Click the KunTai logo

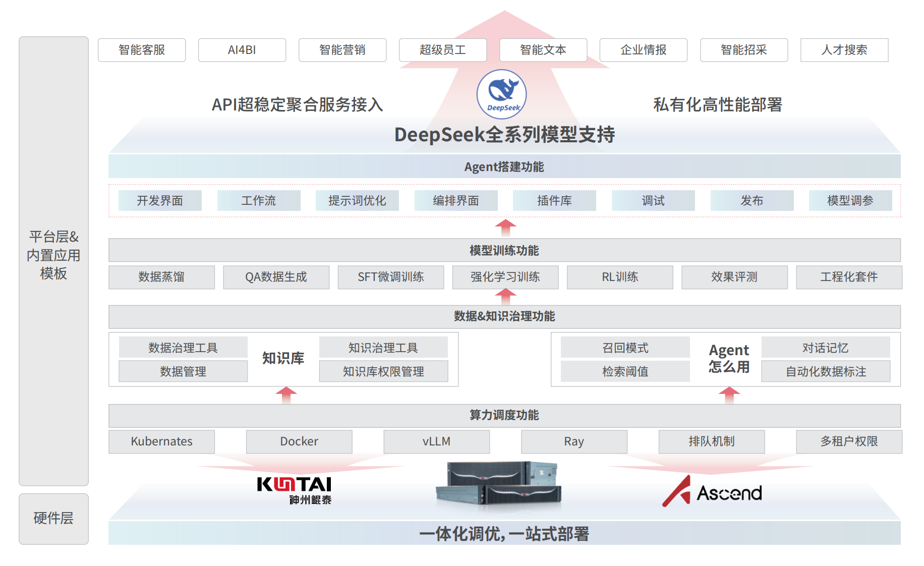(x=295, y=490)
